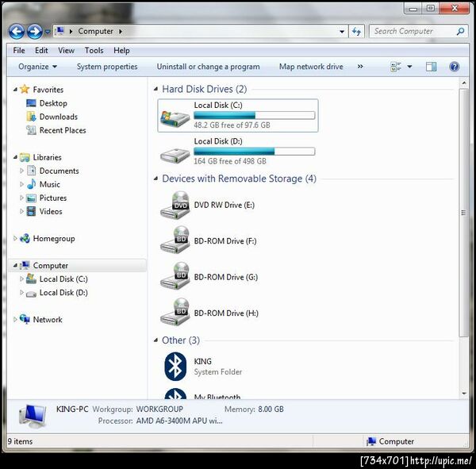This screenshot has width=476, height=469.
Task: Select Recent Places in Favorites
Action: point(63,130)
